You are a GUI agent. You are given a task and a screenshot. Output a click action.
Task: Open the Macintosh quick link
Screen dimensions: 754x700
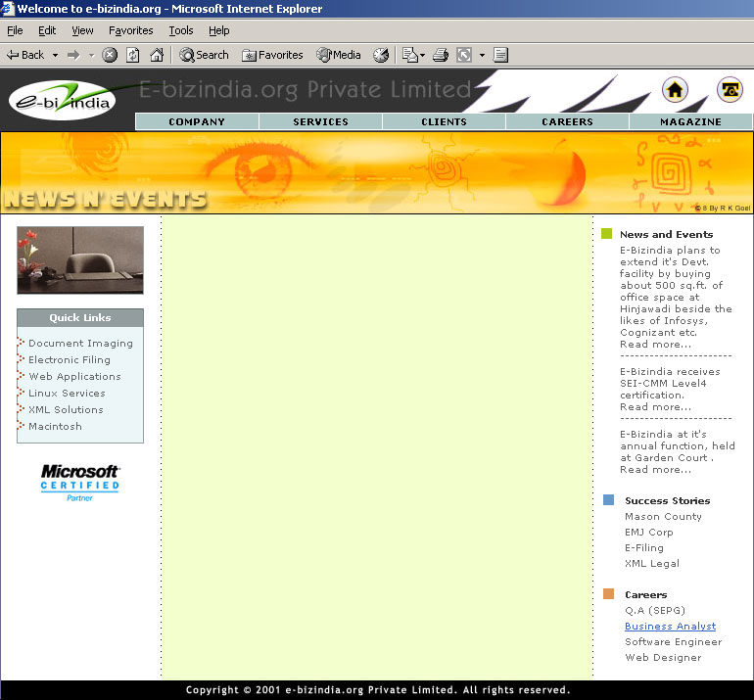click(55, 427)
